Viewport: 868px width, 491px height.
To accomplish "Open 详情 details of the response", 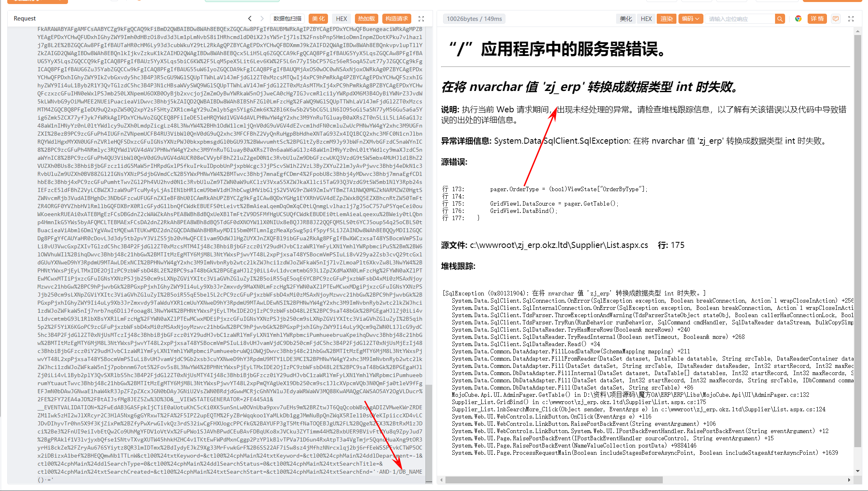I will (x=817, y=19).
